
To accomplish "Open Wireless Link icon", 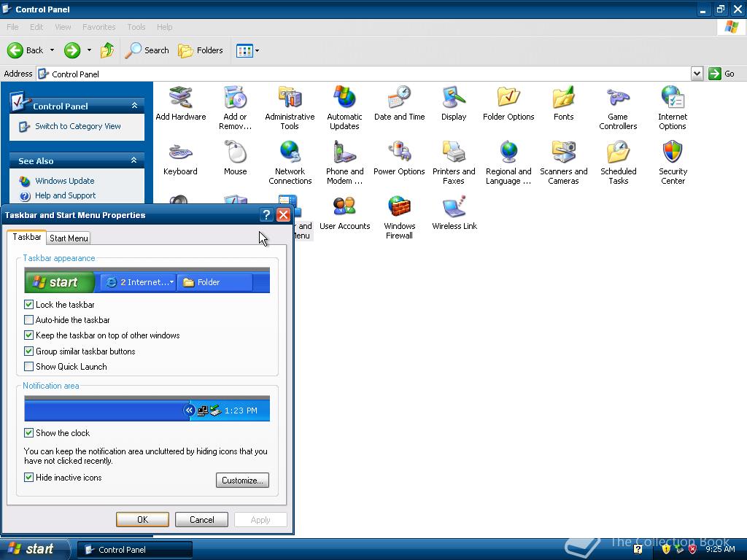I will coord(454,213).
